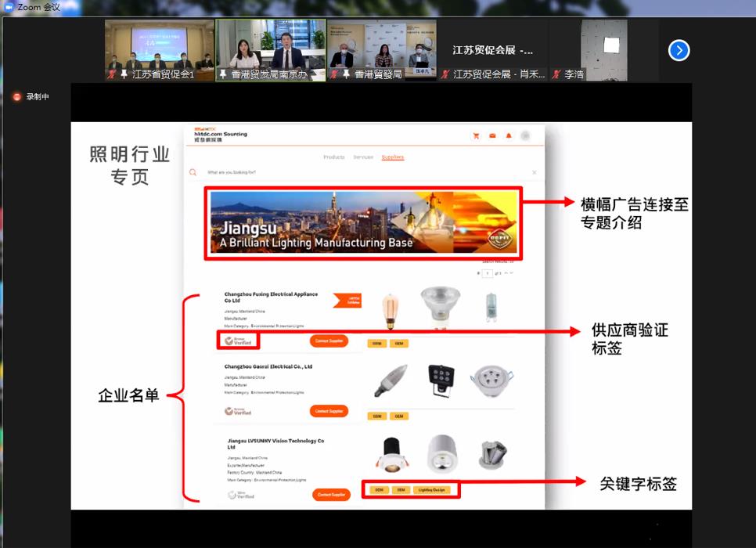Select the 香港貿發局 participant video
The image size is (756, 548).
[x=382, y=50]
